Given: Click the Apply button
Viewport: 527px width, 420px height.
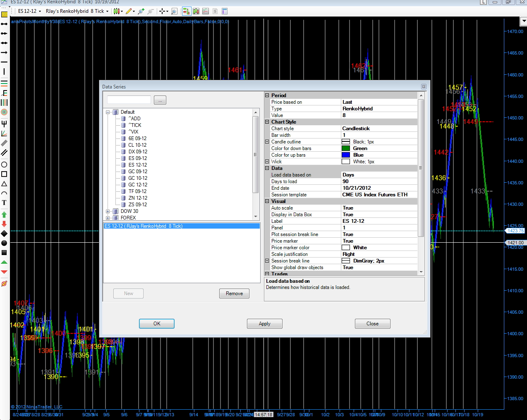Looking at the screenshot, I should pos(265,324).
